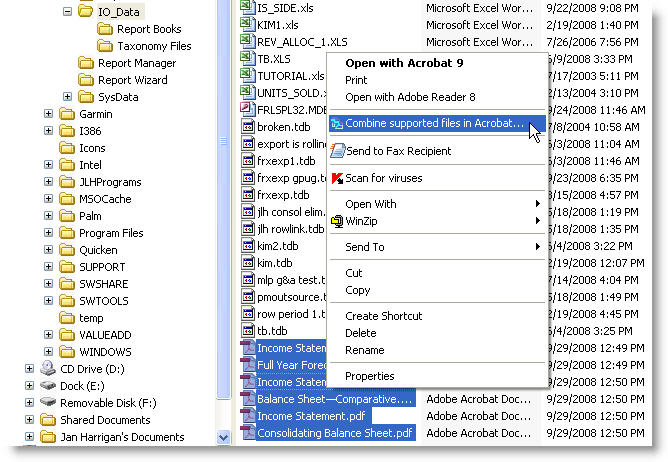This screenshot has width=668, height=462.
Task: Expand the Open With submenu arrow
Action: [538, 204]
